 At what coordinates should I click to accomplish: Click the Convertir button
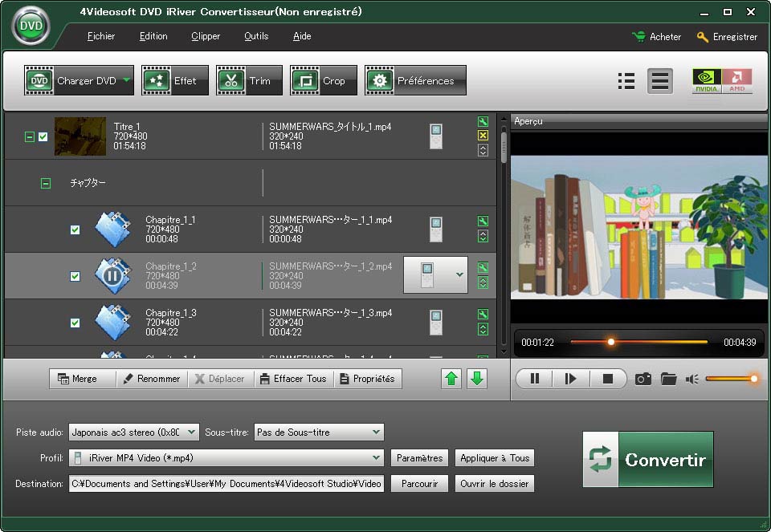click(647, 460)
